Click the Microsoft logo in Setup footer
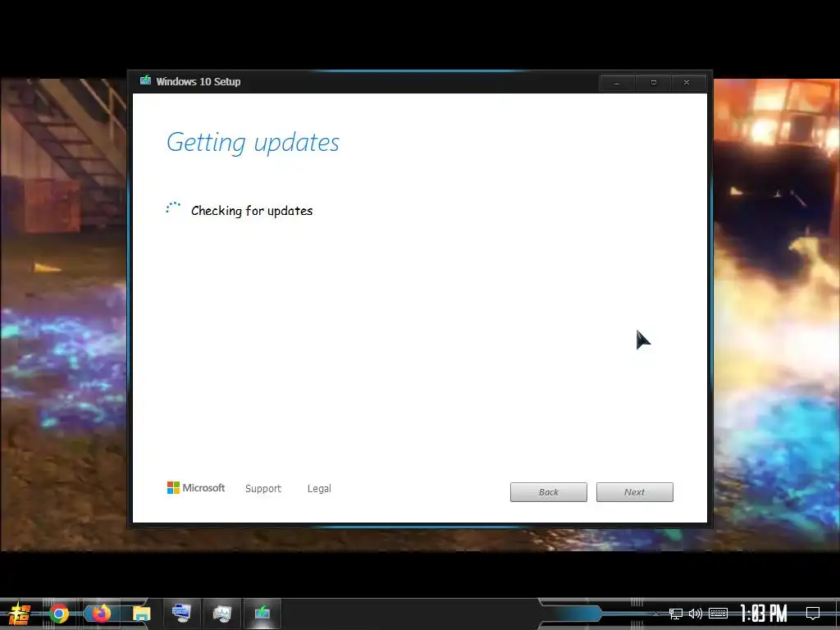Screen dimensions: 840x630 click(x=196, y=487)
